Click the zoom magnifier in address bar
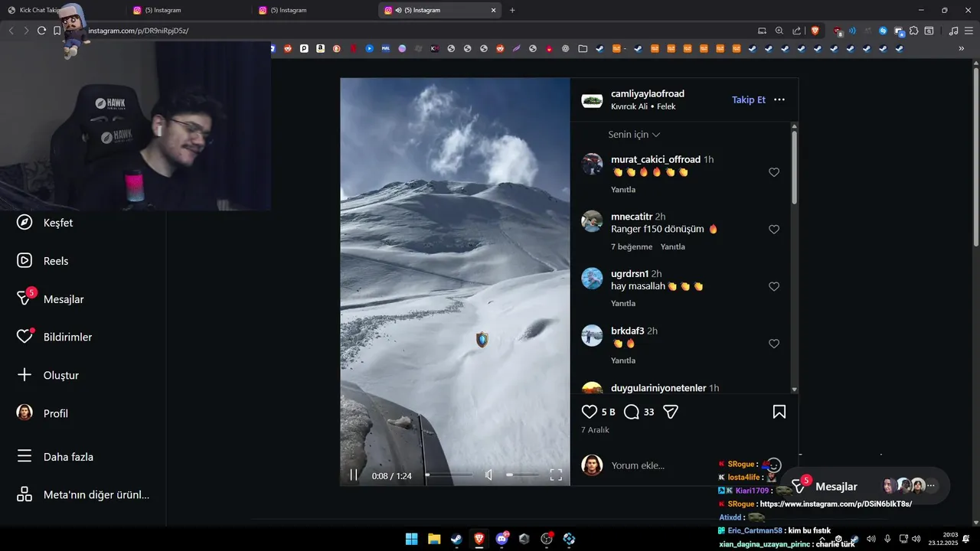The width and height of the screenshot is (980, 551). [779, 31]
